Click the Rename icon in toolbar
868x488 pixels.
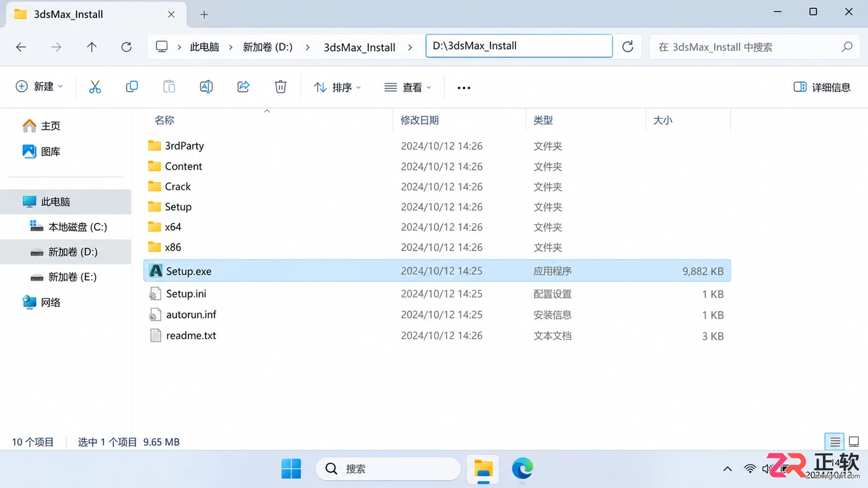coord(206,87)
